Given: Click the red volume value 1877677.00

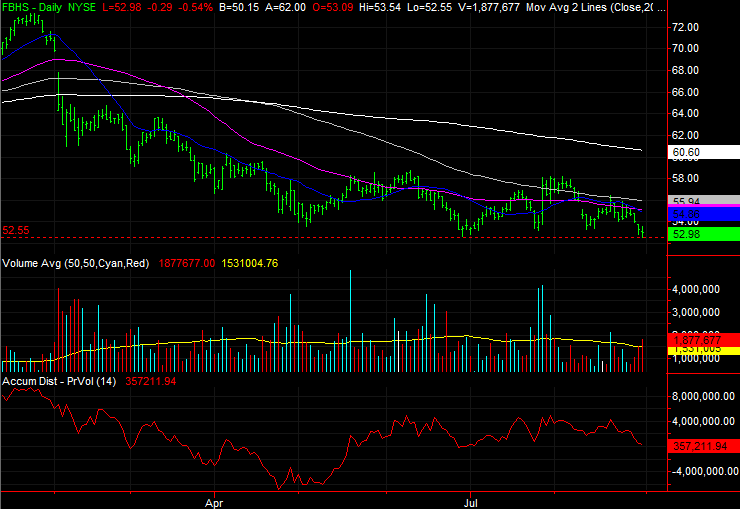Looking at the screenshot, I should (187, 263).
